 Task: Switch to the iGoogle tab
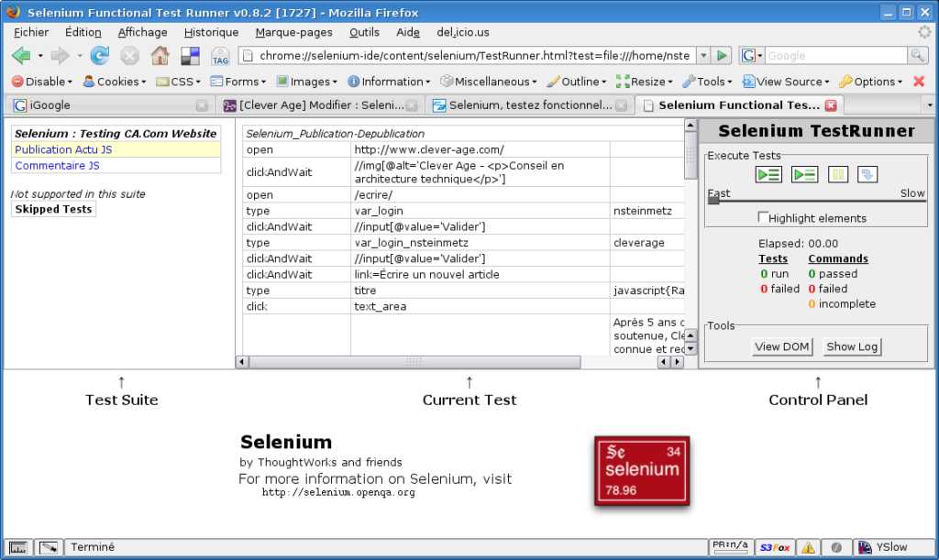tap(111, 105)
